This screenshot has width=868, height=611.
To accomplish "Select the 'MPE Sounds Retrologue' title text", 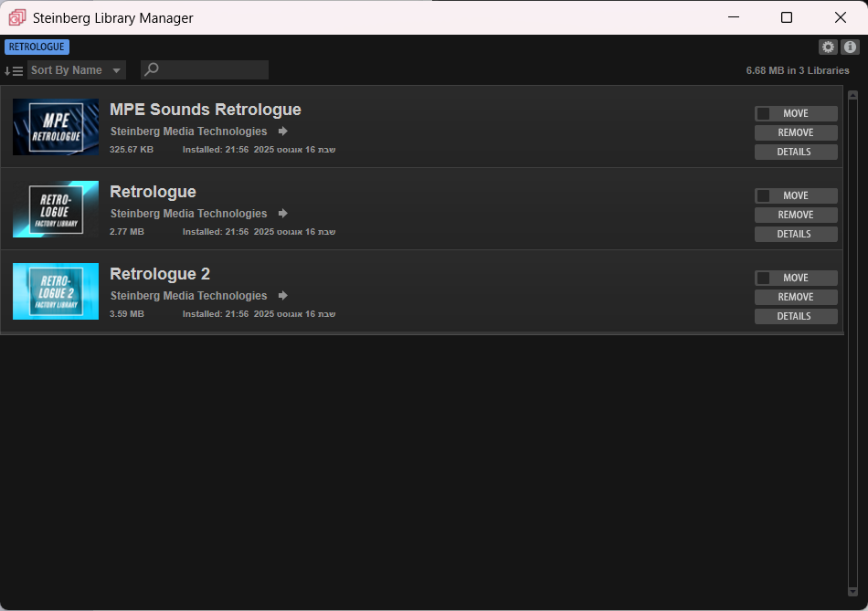I will 206,110.
